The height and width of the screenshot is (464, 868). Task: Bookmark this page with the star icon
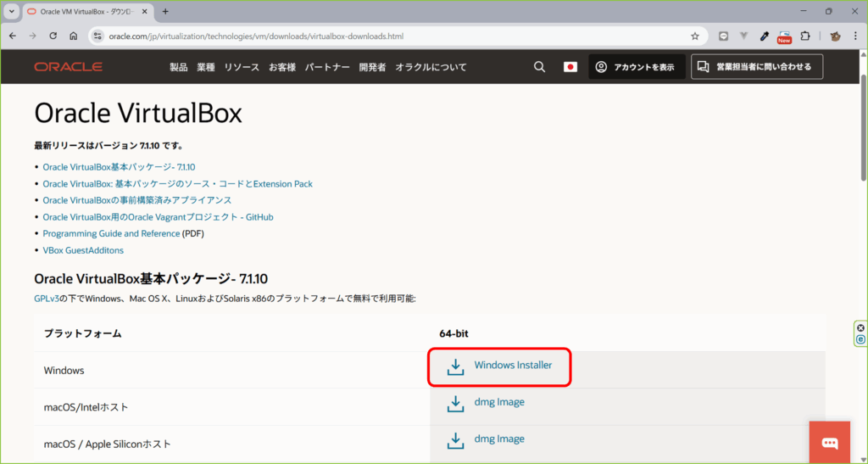[695, 36]
